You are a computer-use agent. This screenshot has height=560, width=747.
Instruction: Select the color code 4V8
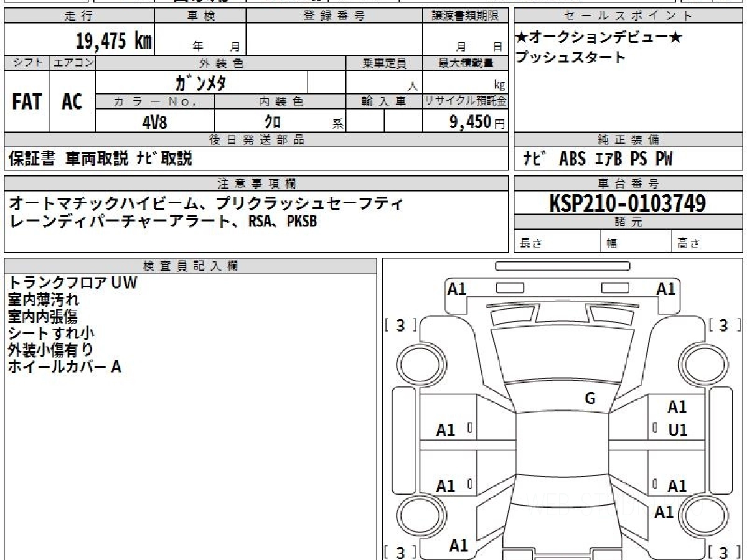(154, 121)
